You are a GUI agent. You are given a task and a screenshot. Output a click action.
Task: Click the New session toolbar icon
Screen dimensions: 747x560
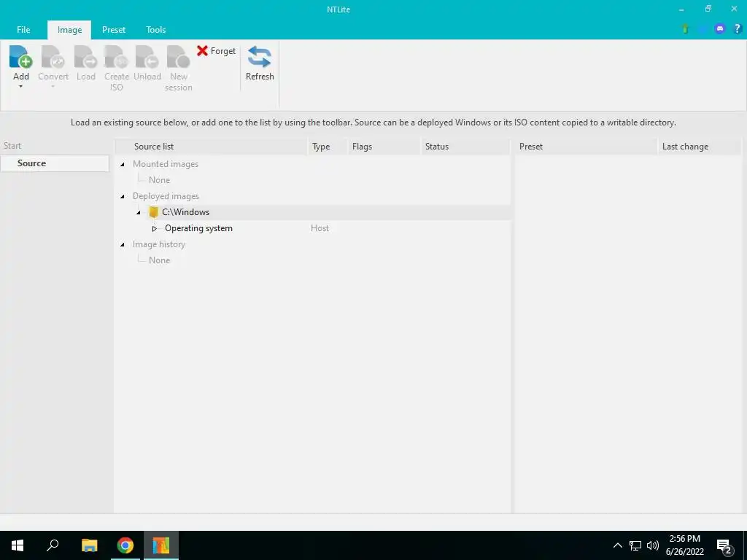tap(178, 57)
